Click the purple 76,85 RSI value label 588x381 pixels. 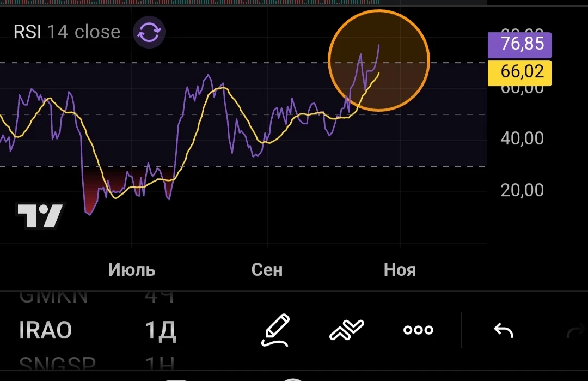click(x=520, y=45)
